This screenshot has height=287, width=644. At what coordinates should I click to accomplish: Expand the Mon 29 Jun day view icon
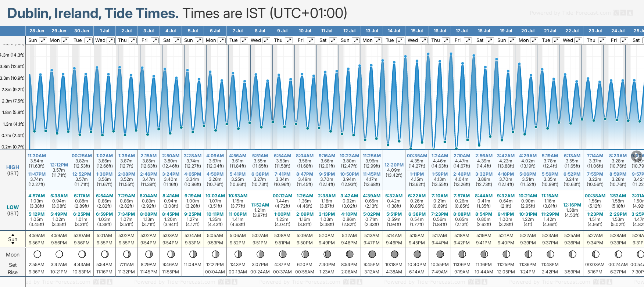[65, 40]
